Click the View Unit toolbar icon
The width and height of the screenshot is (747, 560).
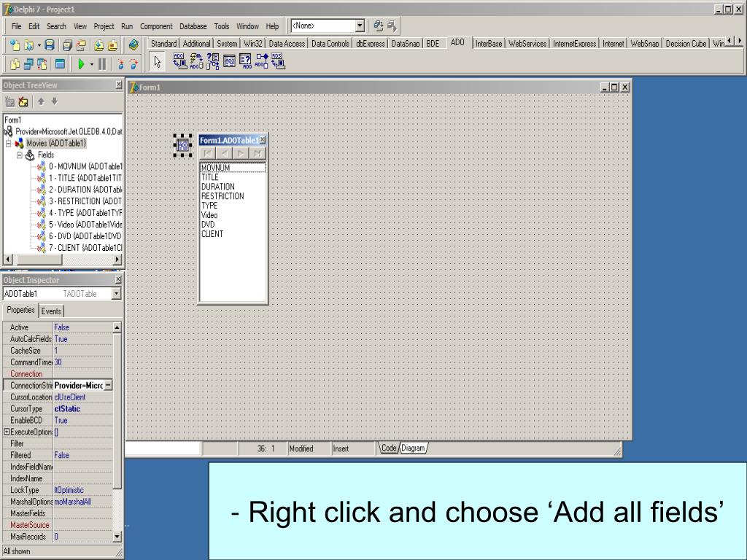(x=15, y=64)
